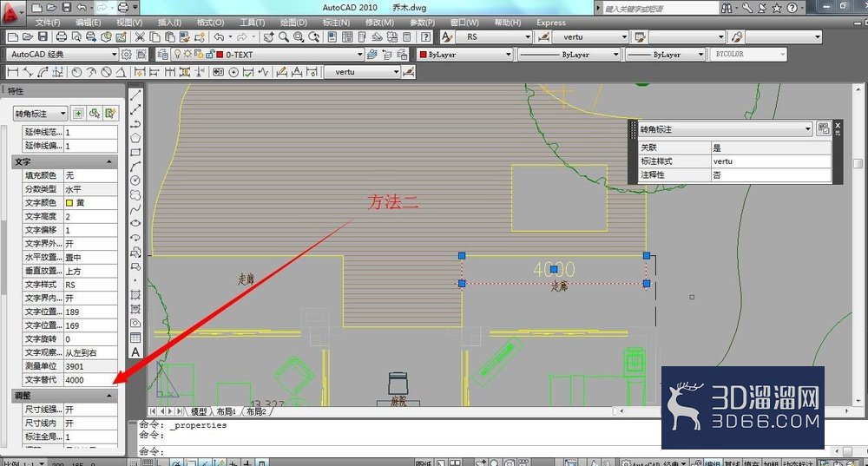This screenshot has height=466, width=868.
Task: Switch to the 布局1 layout tab
Action: click(227, 411)
